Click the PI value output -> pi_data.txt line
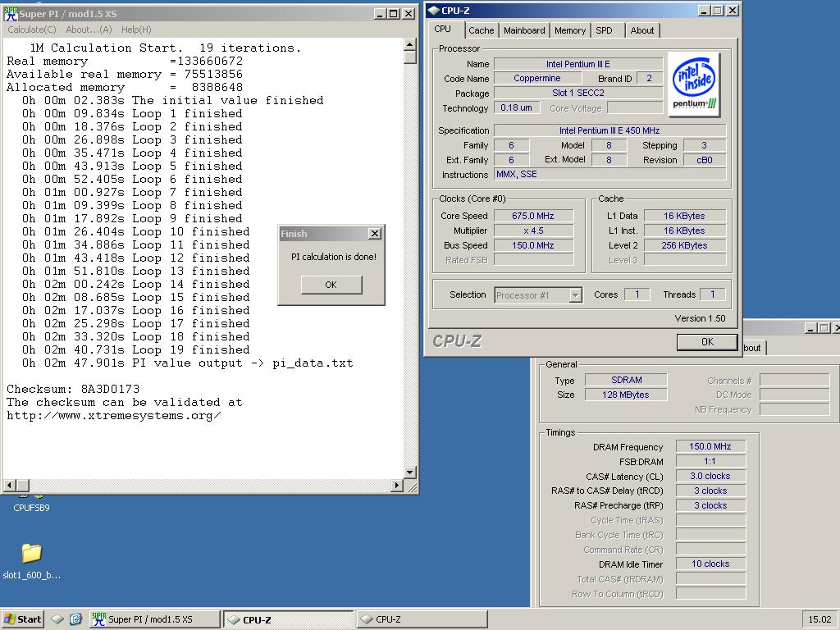Screen dimensions: 840x630 (x=188, y=363)
